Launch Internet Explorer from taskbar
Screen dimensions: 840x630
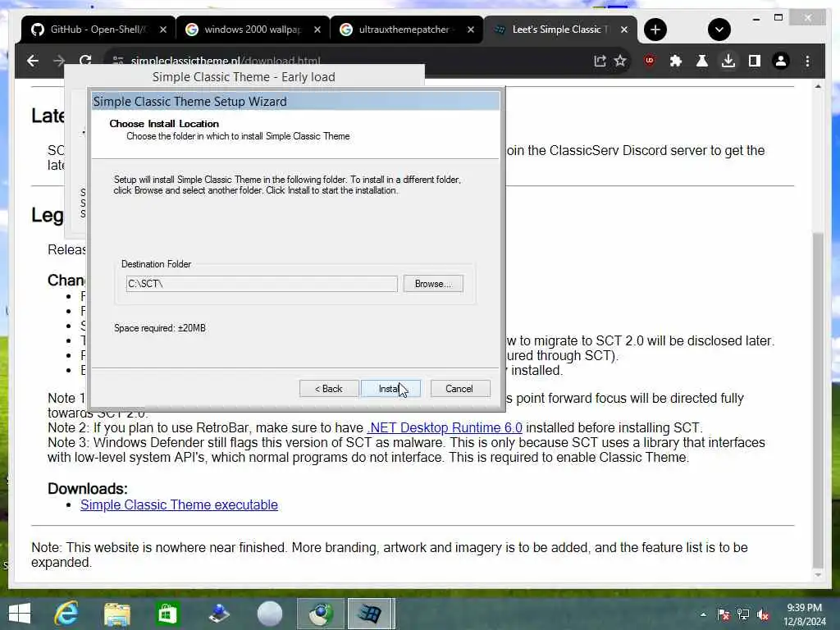66,614
